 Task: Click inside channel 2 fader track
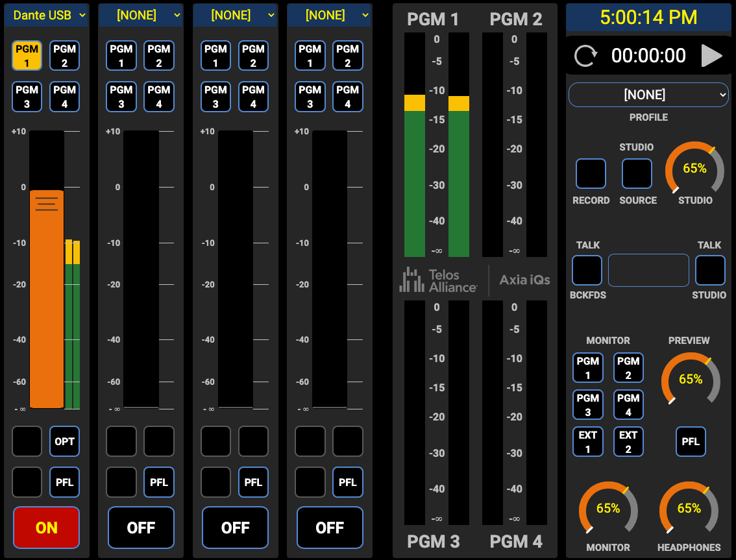click(141, 269)
